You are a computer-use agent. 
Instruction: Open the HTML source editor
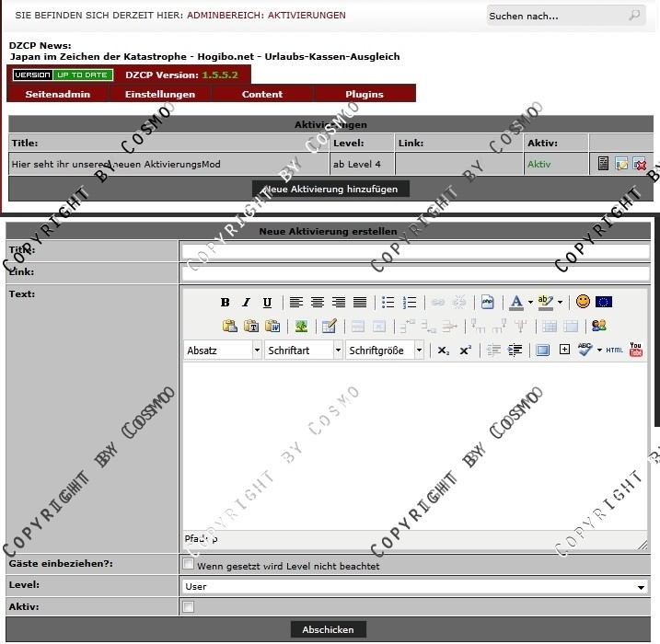614,350
